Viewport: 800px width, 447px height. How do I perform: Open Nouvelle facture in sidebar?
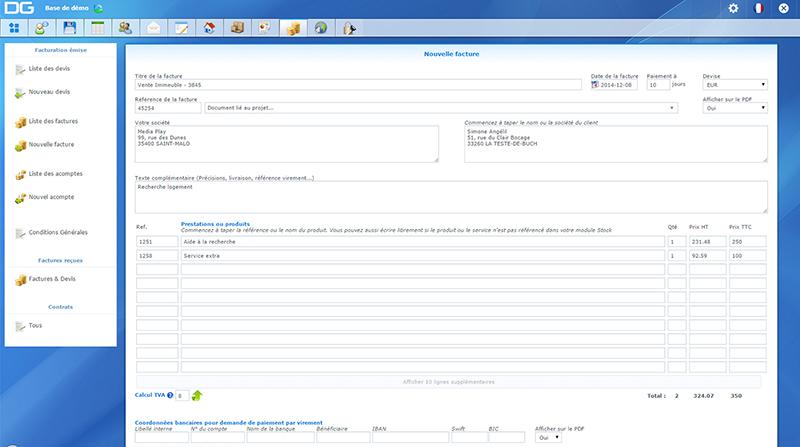pyautogui.click(x=51, y=144)
